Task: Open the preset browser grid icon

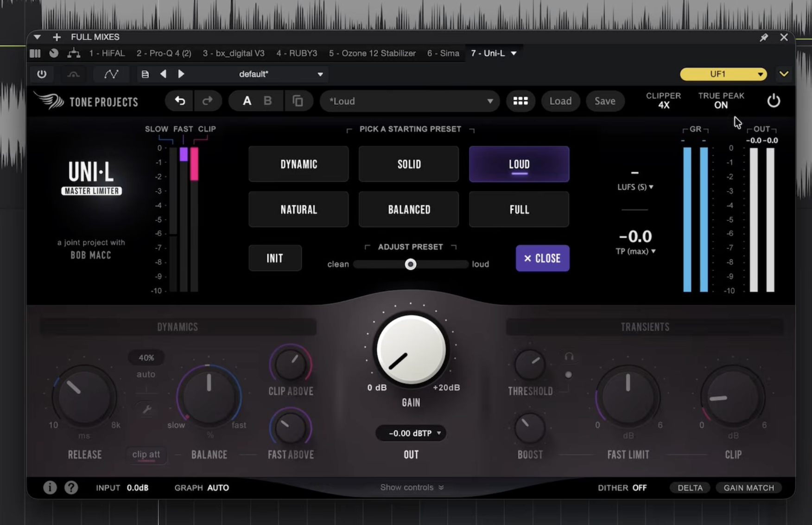Action: pyautogui.click(x=520, y=101)
